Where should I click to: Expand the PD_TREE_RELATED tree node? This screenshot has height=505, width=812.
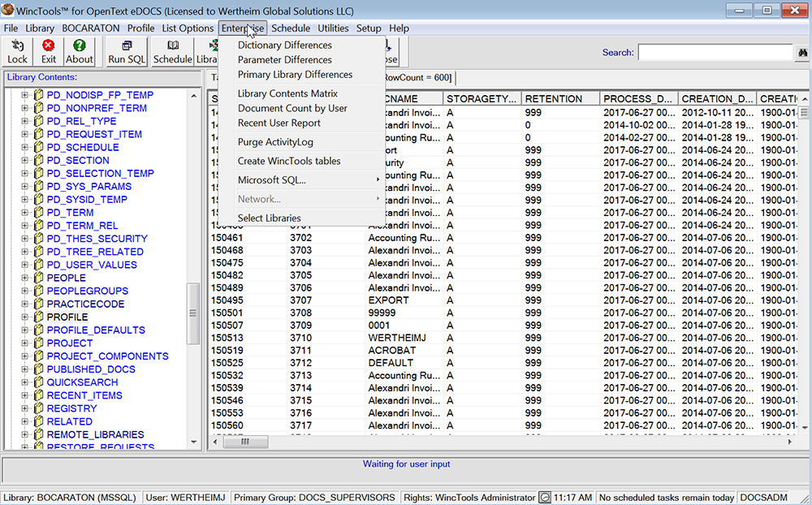click(24, 252)
